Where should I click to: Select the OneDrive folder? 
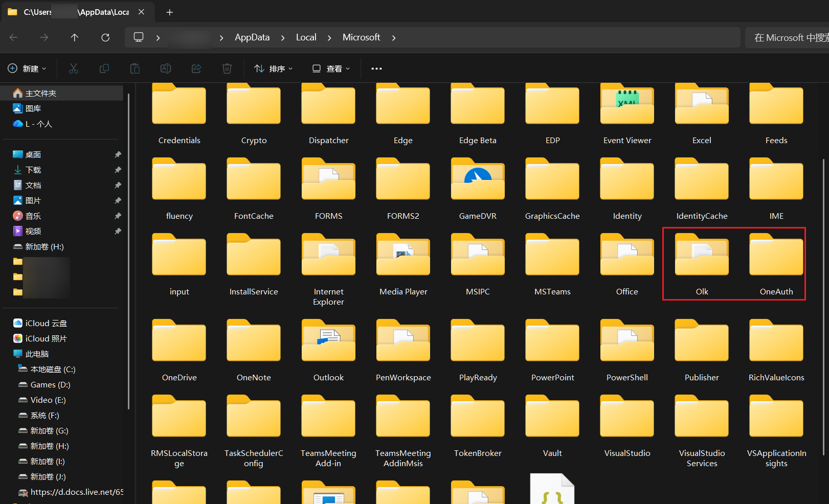pyautogui.click(x=179, y=351)
